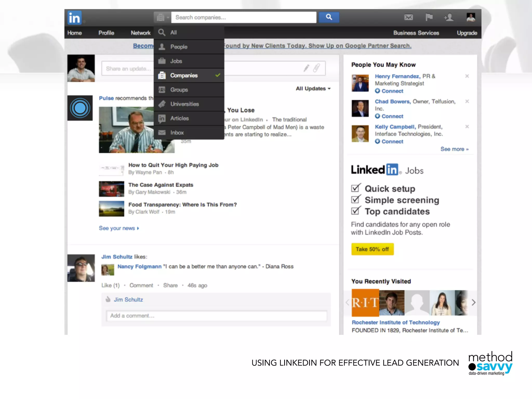The width and height of the screenshot is (532, 399).
Task: Click See your news link
Action: click(x=119, y=228)
